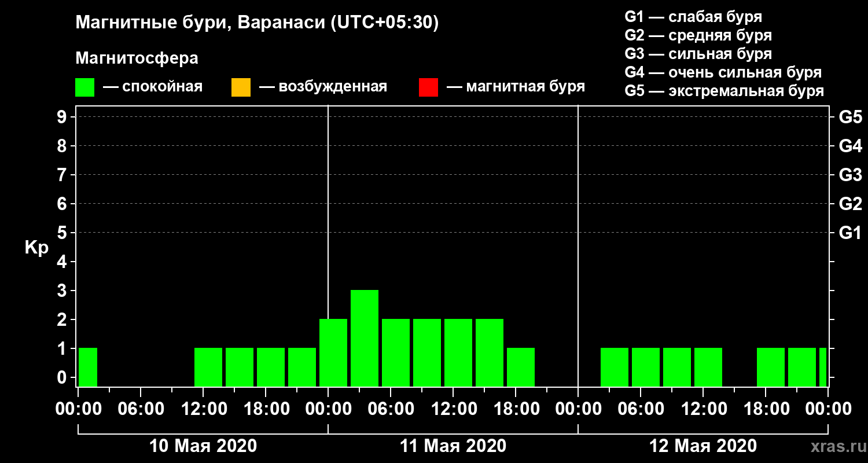Click the 18:00 time label under 12 May
The image size is (868, 463).
point(766,409)
